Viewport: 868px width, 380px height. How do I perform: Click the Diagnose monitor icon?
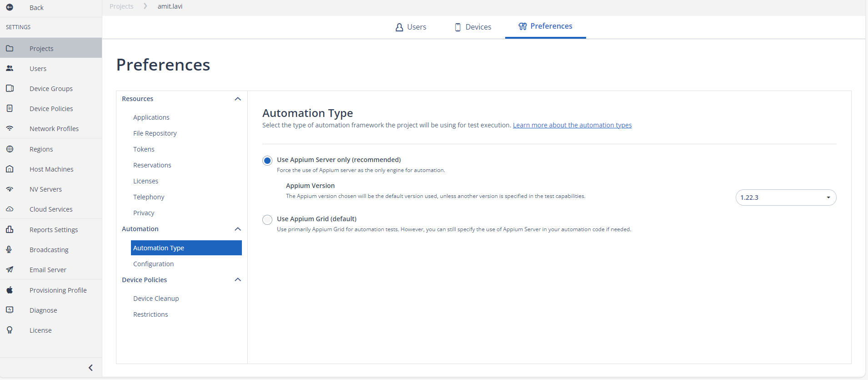[x=10, y=310]
